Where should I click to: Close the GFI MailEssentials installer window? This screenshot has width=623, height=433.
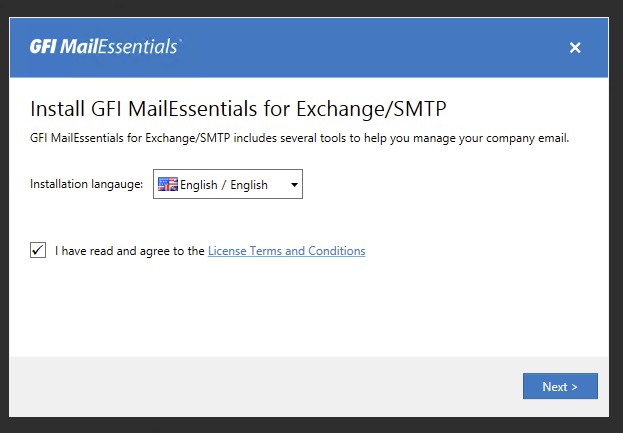[x=575, y=47]
